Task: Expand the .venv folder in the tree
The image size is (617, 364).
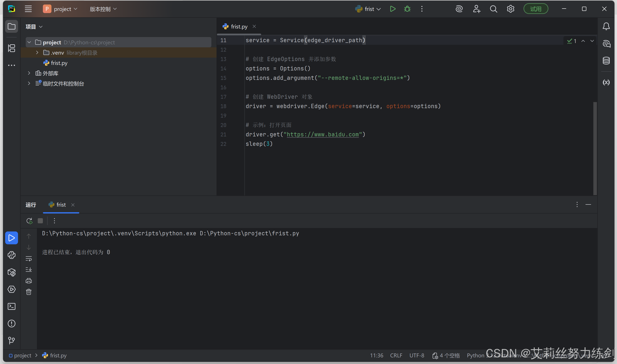Action: pyautogui.click(x=37, y=52)
